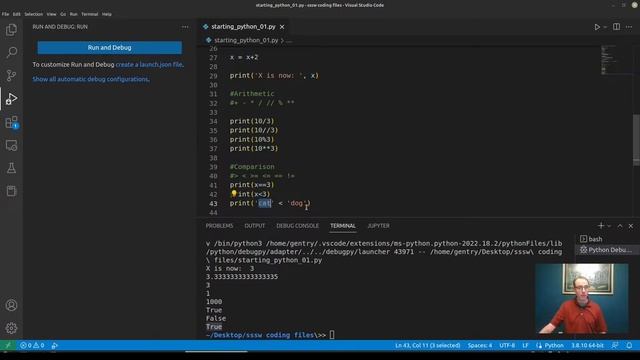
Task: Open the Edit menu
Action: tap(16, 14)
